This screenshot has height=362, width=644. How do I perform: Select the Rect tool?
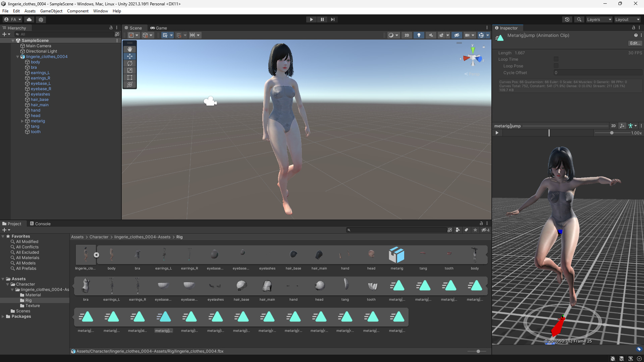130,77
